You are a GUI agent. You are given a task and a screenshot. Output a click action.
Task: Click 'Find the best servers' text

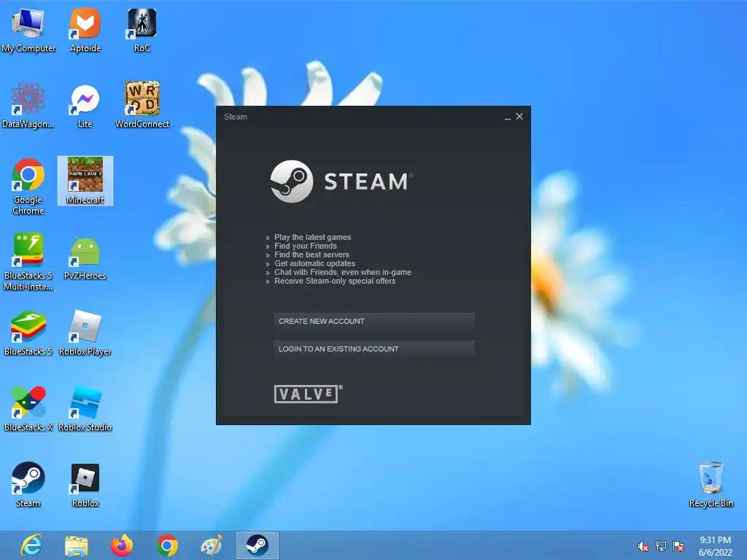[x=311, y=254]
